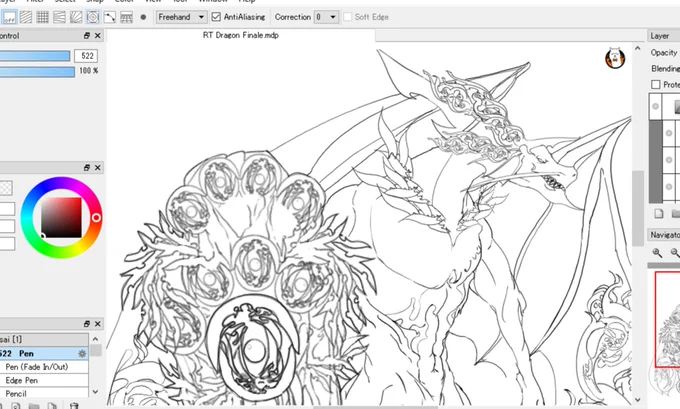Click the brush size field showing 522
This screenshot has width=680, height=409.
[x=86, y=56]
